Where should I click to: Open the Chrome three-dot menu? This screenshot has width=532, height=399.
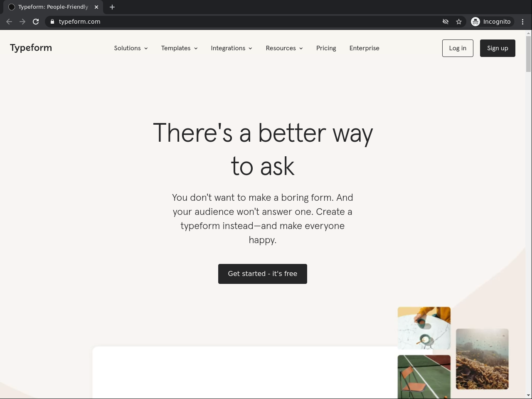tap(523, 22)
